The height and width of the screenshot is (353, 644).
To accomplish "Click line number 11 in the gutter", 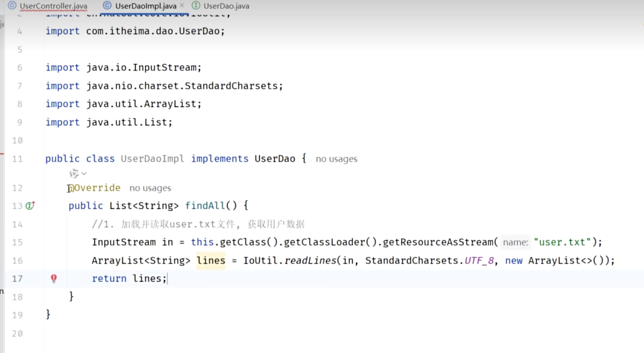I will click(17, 159).
